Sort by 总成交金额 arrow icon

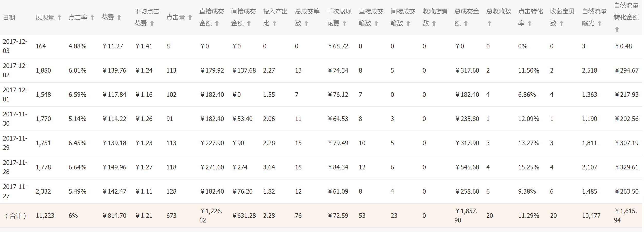466,23
